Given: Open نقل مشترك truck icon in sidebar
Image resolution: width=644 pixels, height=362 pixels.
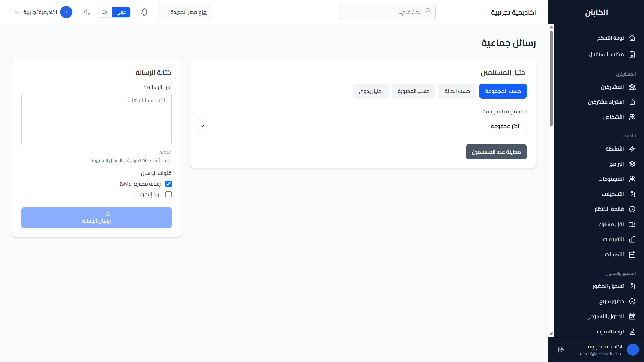Looking at the screenshot, I should pos(632,224).
